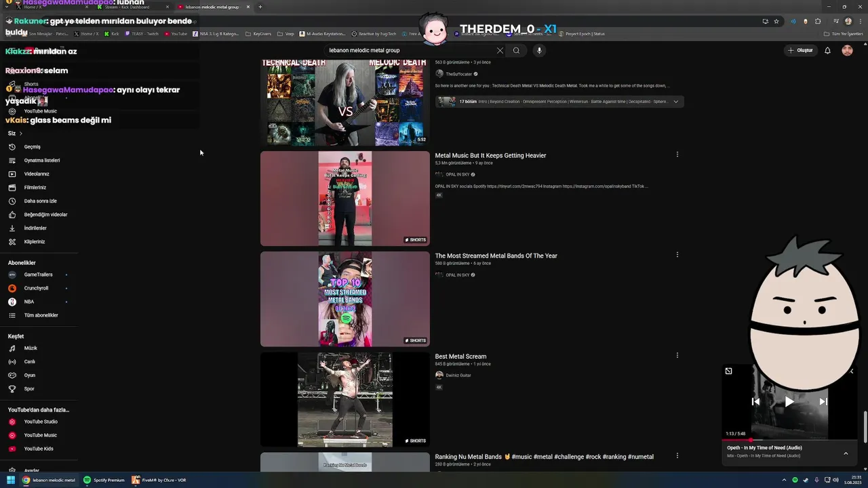The width and height of the screenshot is (868, 488).
Task: Open Spotify Premium from taskbar
Action: click(x=104, y=480)
